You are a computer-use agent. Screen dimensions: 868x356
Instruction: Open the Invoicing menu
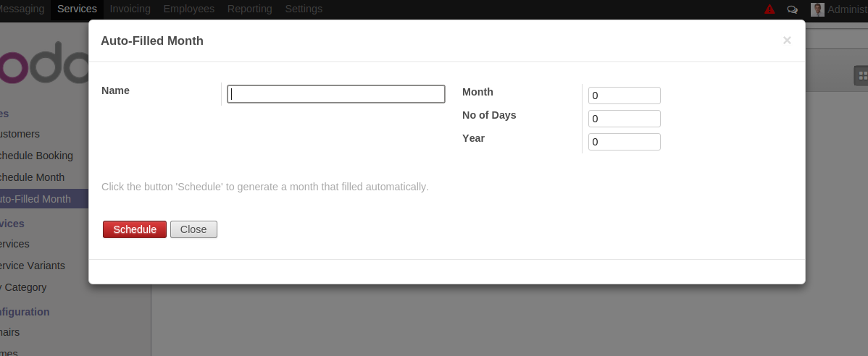tap(130, 9)
